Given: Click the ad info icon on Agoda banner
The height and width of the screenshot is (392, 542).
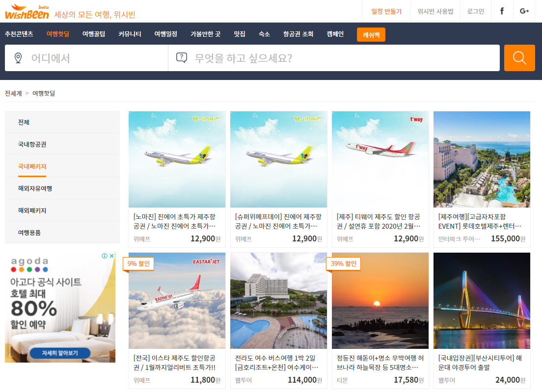Looking at the screenshot, I should coord(105,256).
